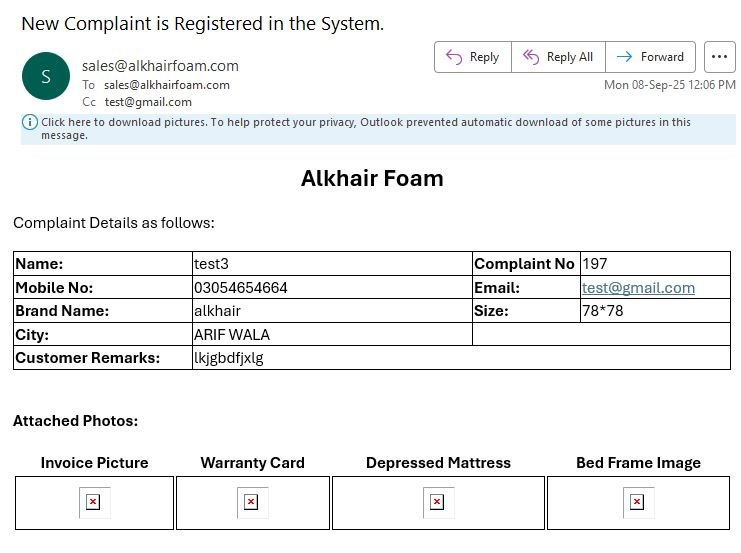The height and width of the screenshot is (553, 741).
Task: Click the info icon in download bar
Action: click(x=30, y=123)
